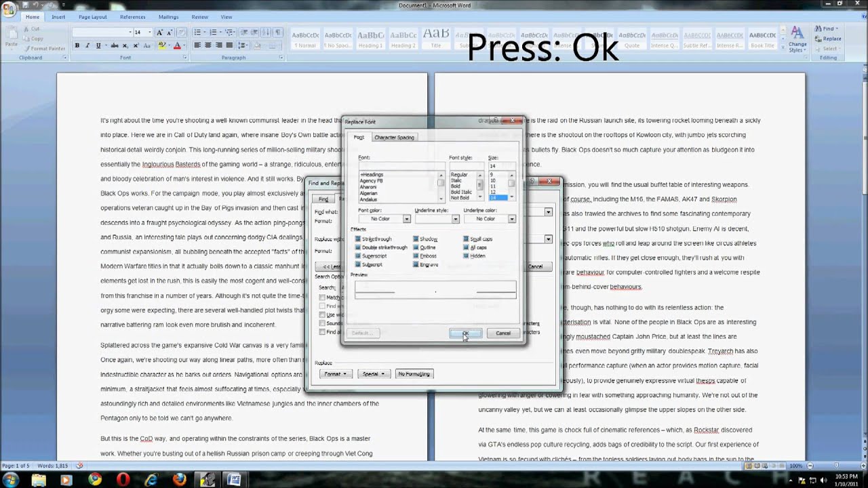
Task: Toggle the Emboss effect checkbox
Action: pos(416,256)
